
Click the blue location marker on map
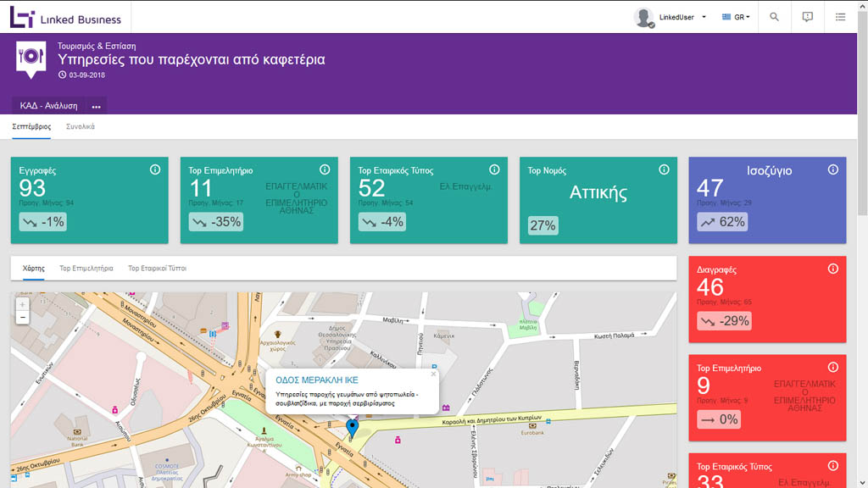coord(352,427)
